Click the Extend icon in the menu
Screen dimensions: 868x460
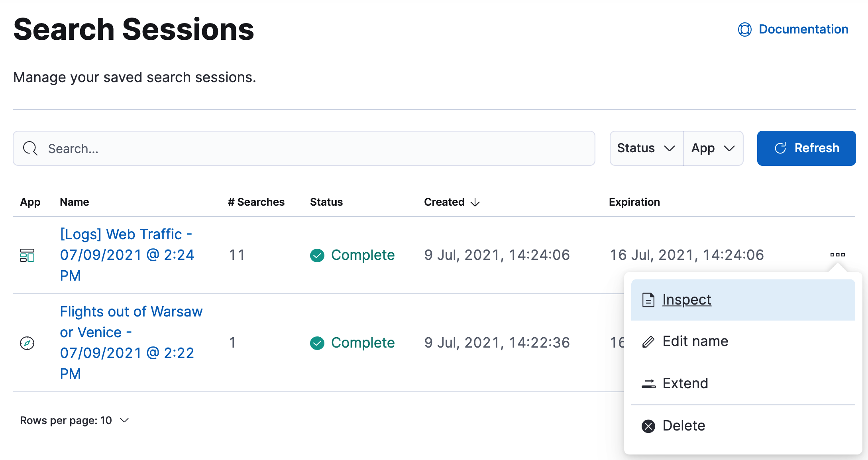pyautogui.click(x=648, y=383)
